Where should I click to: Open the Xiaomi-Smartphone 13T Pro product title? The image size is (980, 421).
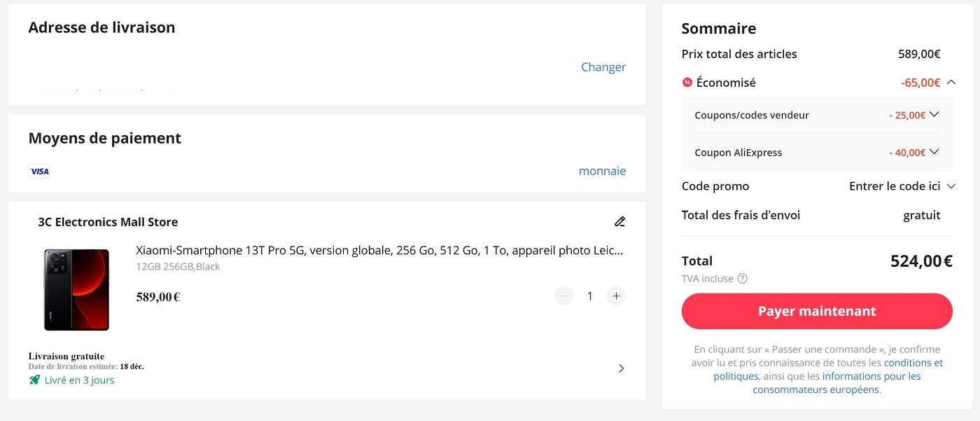tap(379, 250)
